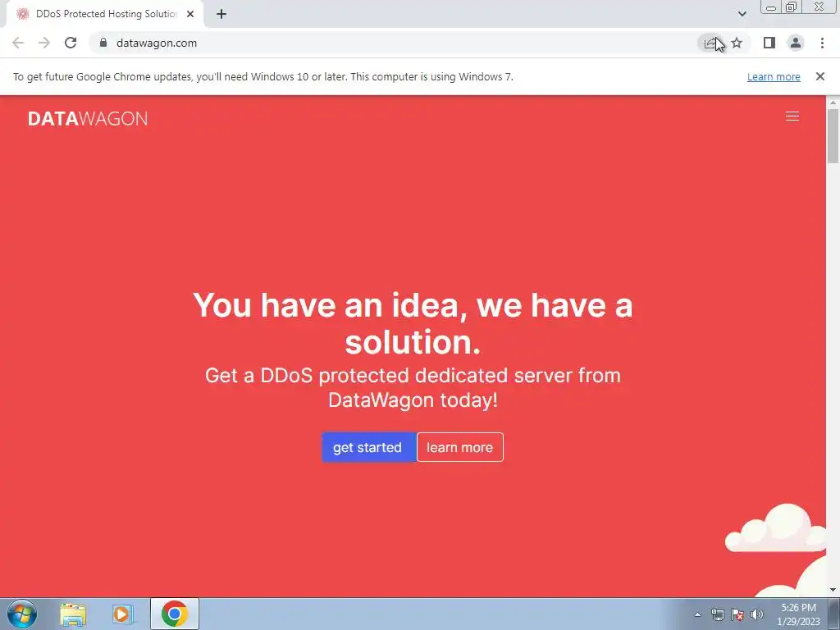This screenshot has height=630, width=840.
Task: Open Action Center flag icon
Action: (x=737, y=614)
